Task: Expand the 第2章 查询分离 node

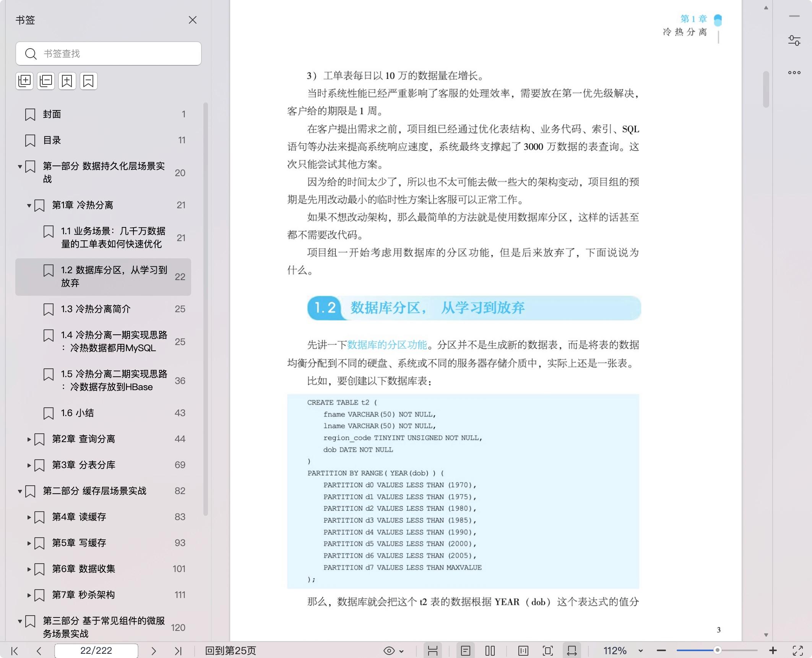Action: 29,439
